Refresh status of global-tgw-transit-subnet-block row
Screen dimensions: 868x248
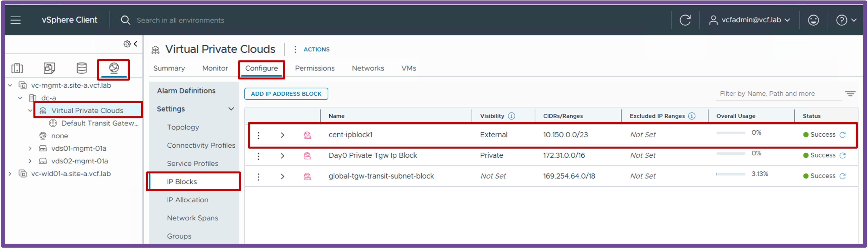pyautogui.click(x=843, y=176)
